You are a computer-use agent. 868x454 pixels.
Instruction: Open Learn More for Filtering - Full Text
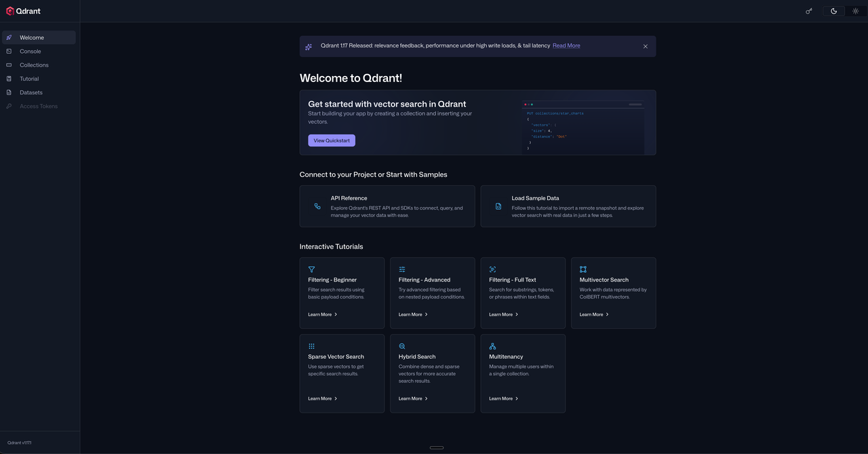pyautogui.click(x=504, y=314)
